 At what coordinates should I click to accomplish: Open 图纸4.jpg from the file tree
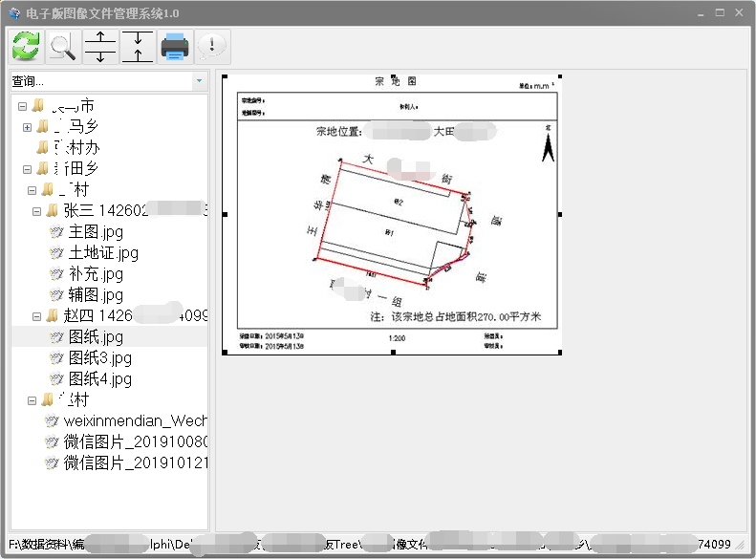[99, 379]
